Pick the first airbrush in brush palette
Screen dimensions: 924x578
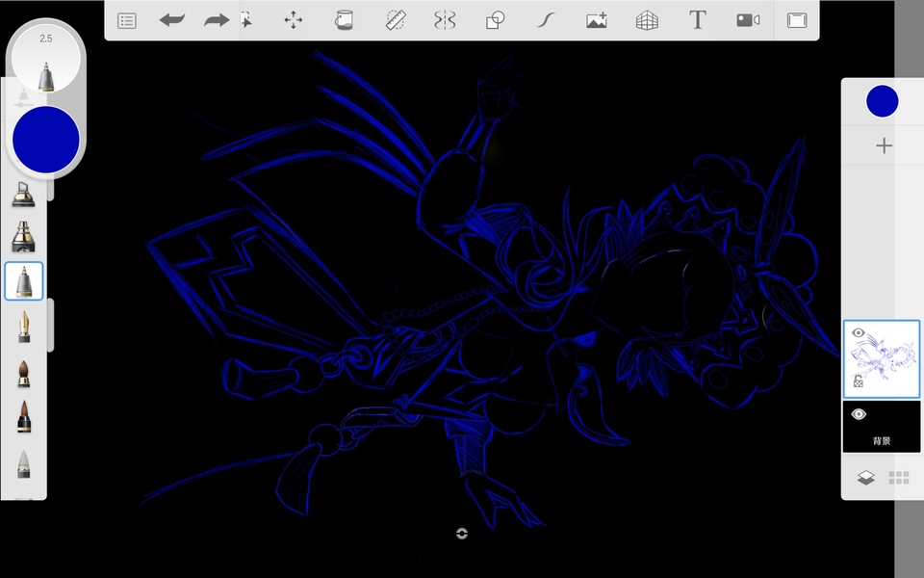[23, 195]
